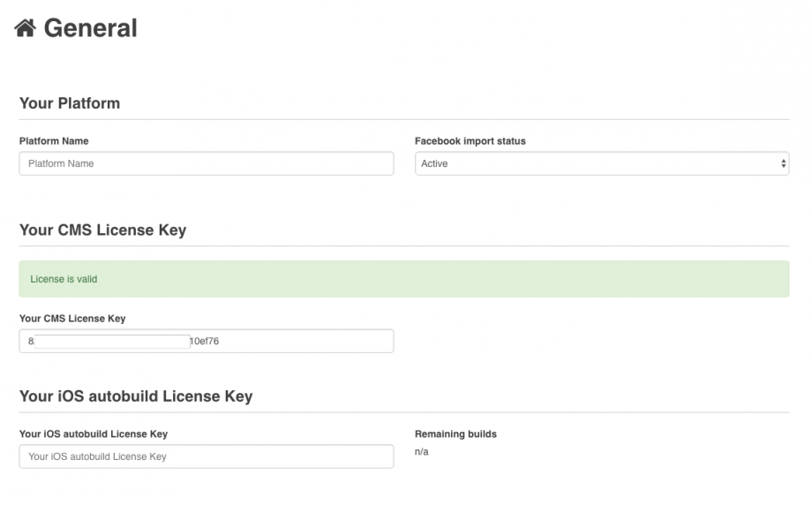This screenshot has width=812, height=505.
Task: Click the 'Platform Name' field label
Action: [x=54, y=140]
